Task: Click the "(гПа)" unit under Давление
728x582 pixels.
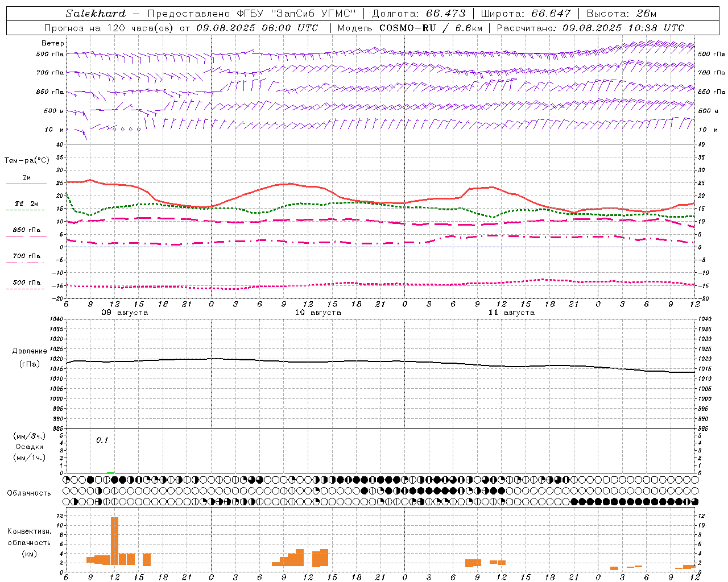Action: (x=30, y=364)
